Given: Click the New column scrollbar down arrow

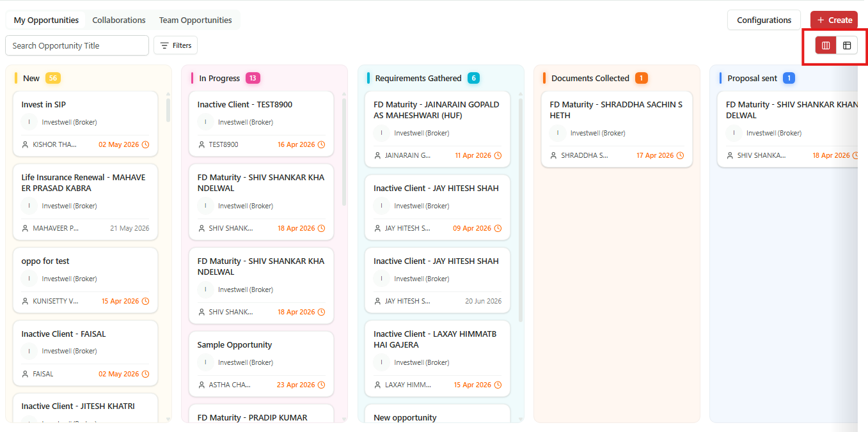Looking at the screenshot, I should (168, 419).
